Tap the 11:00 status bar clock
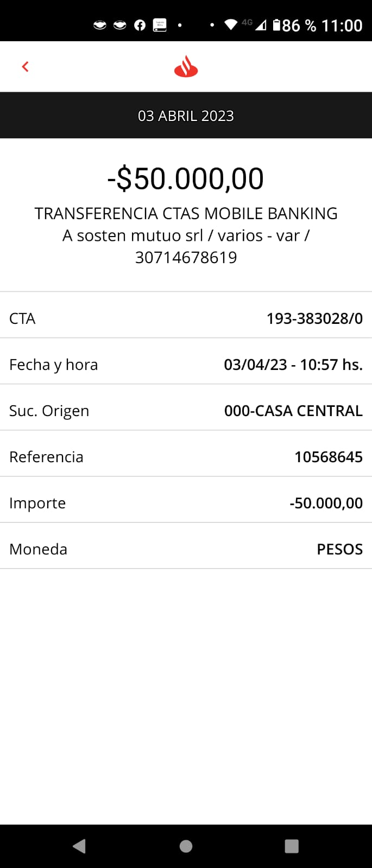This screenshot has width=372, height=868. pos(342,25)
